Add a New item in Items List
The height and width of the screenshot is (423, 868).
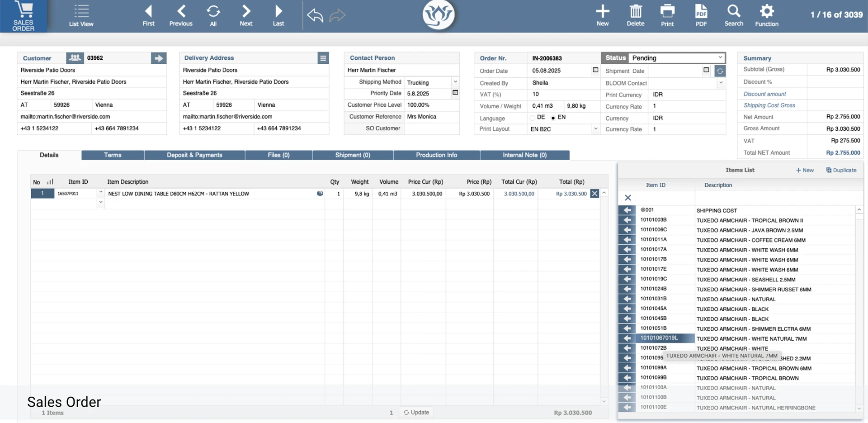click(x=805, y=171)
